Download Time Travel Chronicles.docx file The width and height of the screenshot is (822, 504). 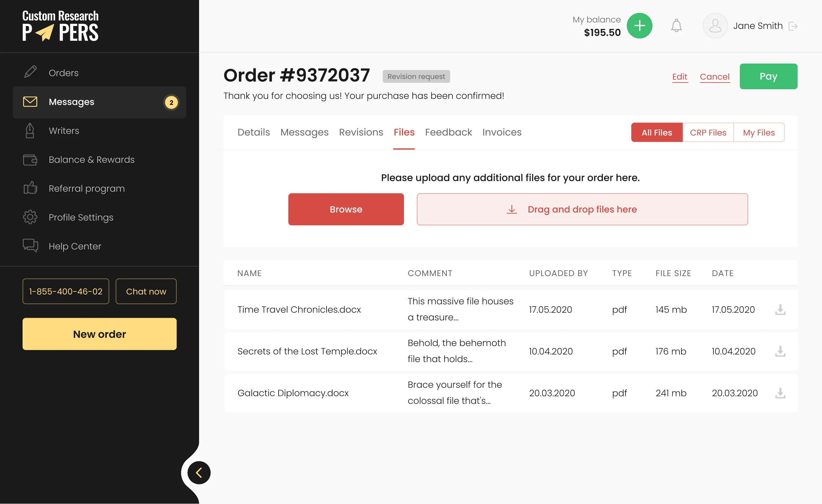click(x=780, y=309)
